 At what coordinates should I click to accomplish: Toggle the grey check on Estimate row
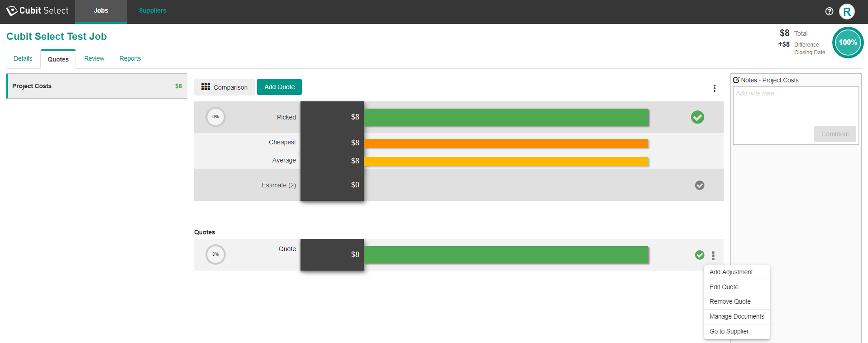700,185
